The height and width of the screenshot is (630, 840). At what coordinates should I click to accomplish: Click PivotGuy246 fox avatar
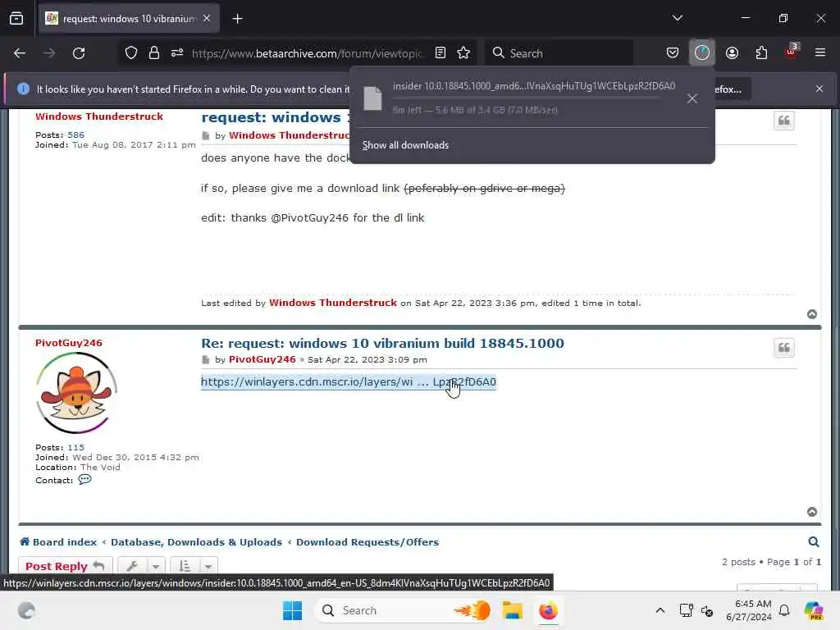pos(76,393)
